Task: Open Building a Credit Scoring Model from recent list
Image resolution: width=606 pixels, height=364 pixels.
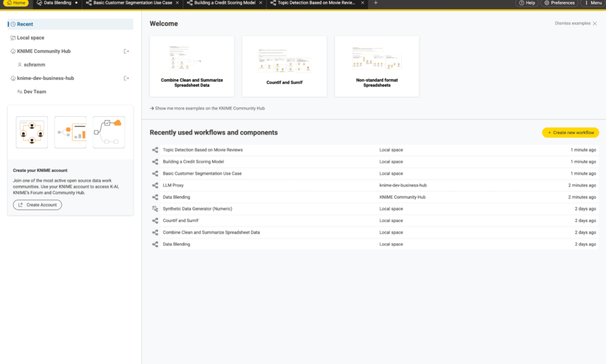Action: [193, 162]
